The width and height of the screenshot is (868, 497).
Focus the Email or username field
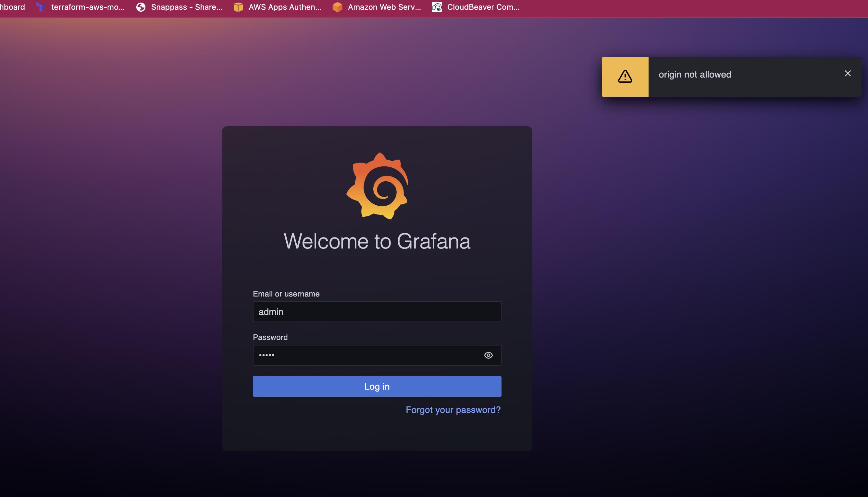point(377,312)
